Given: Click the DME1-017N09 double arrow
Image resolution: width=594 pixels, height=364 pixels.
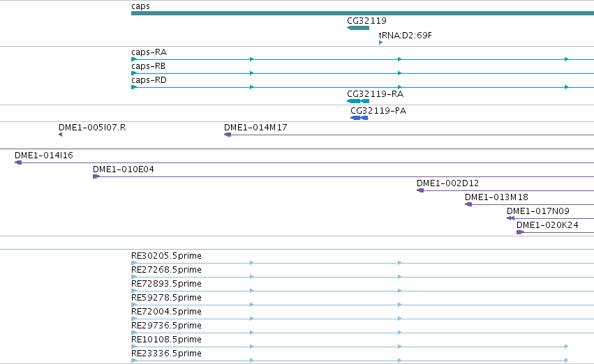Looking at the screenshot, I should coord(511,218).
